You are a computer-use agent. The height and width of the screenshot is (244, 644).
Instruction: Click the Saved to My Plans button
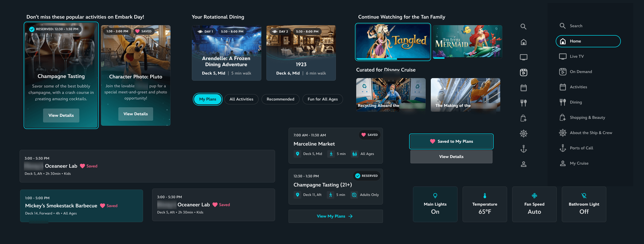[451, 141]
